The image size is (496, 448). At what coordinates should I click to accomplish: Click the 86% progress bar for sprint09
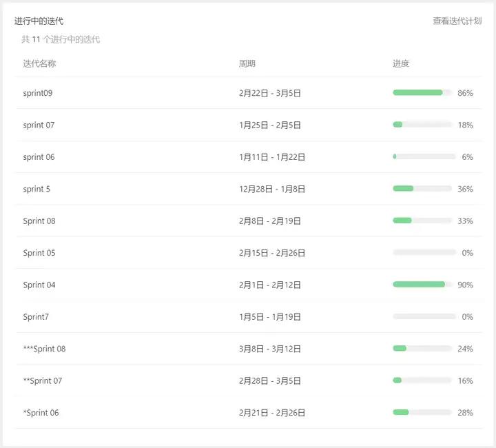(422, 92)
